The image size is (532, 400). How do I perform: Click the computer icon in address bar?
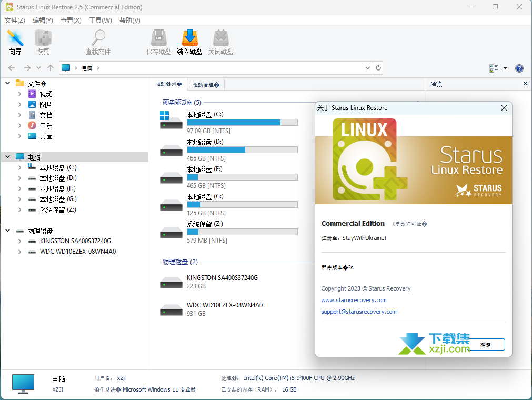point(66,68)
